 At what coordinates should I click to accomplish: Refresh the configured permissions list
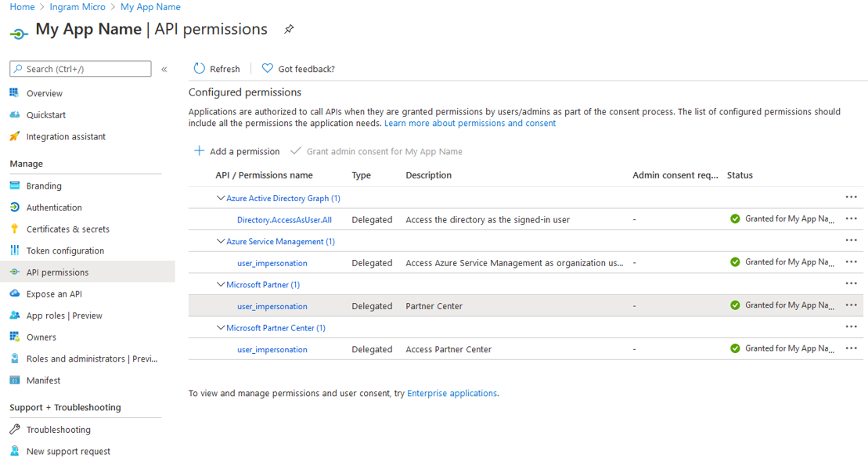(x=217, y=68)
